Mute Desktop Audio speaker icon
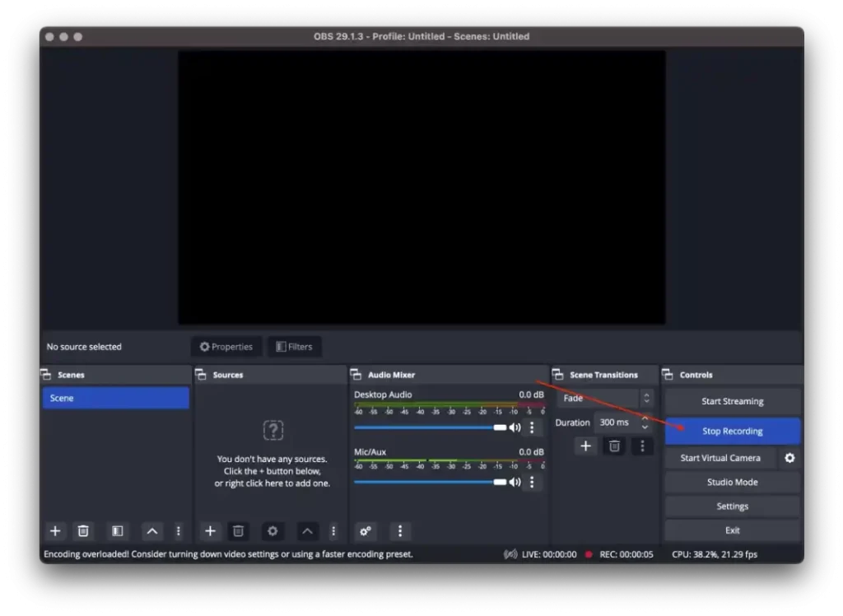The image size is (843, 616). click(515, 427)
